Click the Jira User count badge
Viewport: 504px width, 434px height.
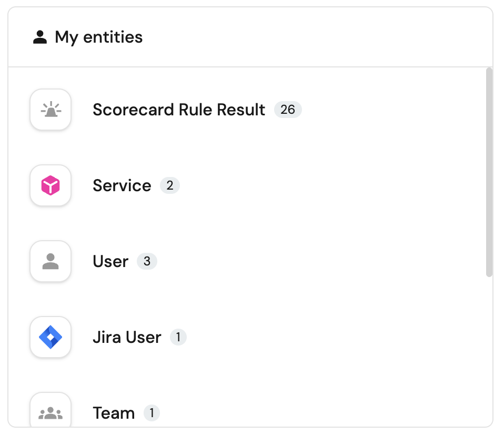tap(178, 337)
